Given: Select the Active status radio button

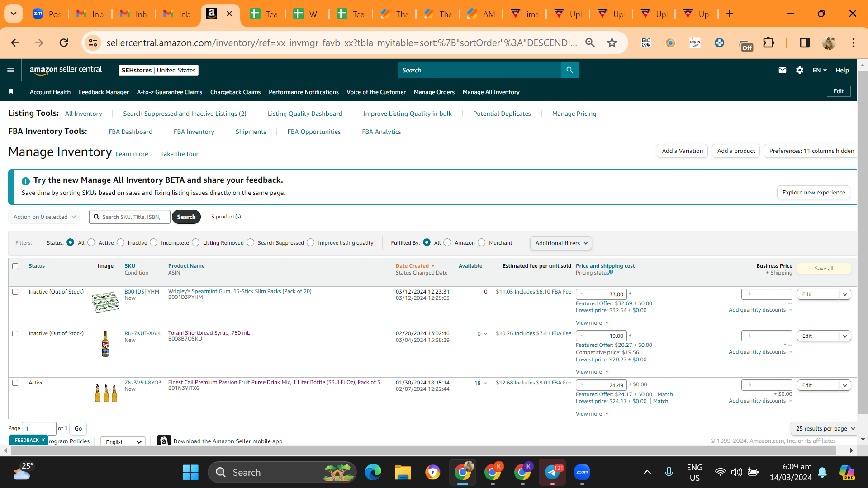Looking at the screenshot, I should click(91, 242).
